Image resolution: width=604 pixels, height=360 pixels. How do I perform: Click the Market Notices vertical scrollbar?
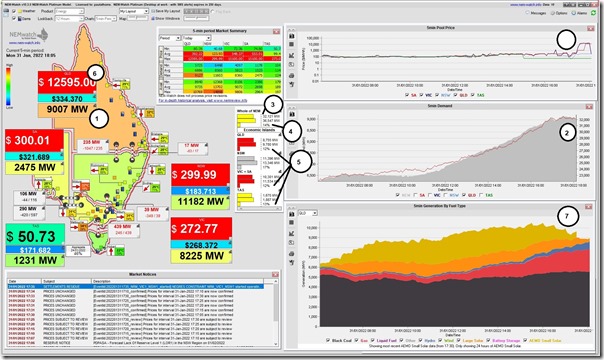pyautogui.click(x=276, y=313)
